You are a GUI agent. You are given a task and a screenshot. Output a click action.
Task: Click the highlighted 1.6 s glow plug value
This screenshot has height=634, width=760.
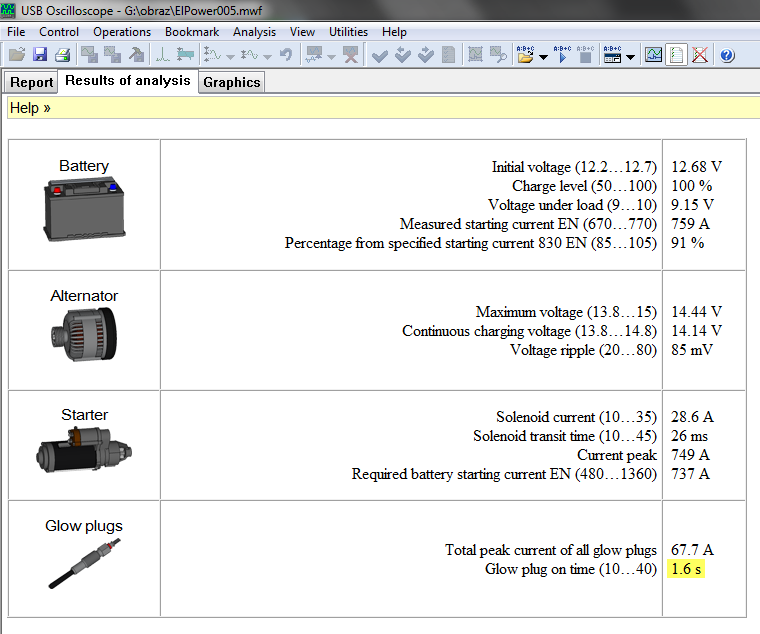pos(687,569)
